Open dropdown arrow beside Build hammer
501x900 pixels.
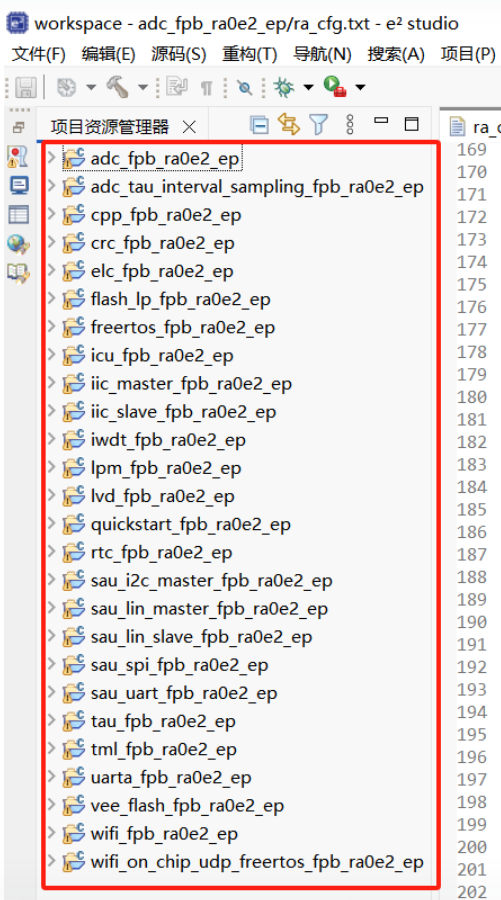point(142,88)
